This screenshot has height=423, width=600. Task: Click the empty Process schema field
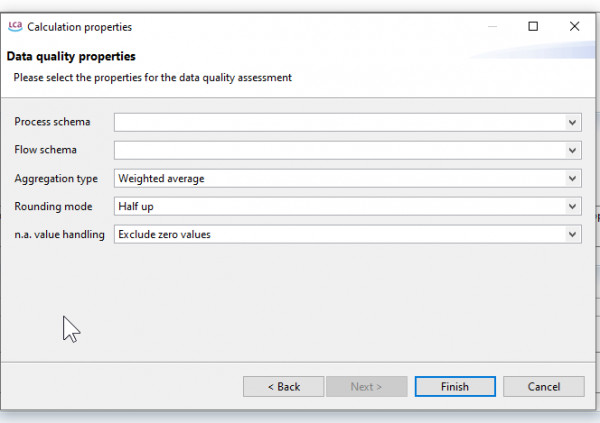pyautogui.click(x=348, y=122)
